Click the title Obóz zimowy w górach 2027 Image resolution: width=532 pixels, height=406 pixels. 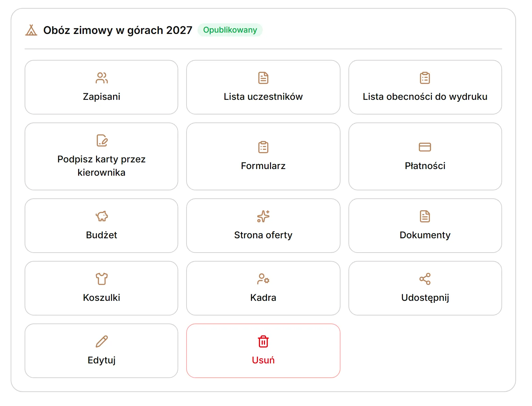[118, 30]
